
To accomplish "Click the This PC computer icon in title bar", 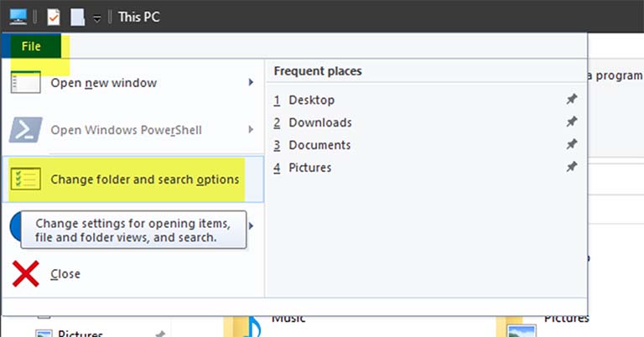I will click(18, 16).
